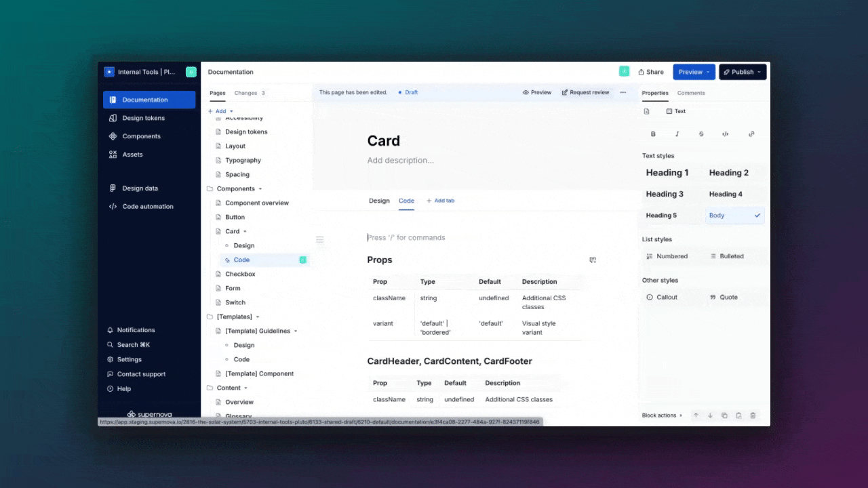This screenshot has height=488, width=868.
Task: Click the Add description field
Action: pyautogui.click(x=400, y=161)
